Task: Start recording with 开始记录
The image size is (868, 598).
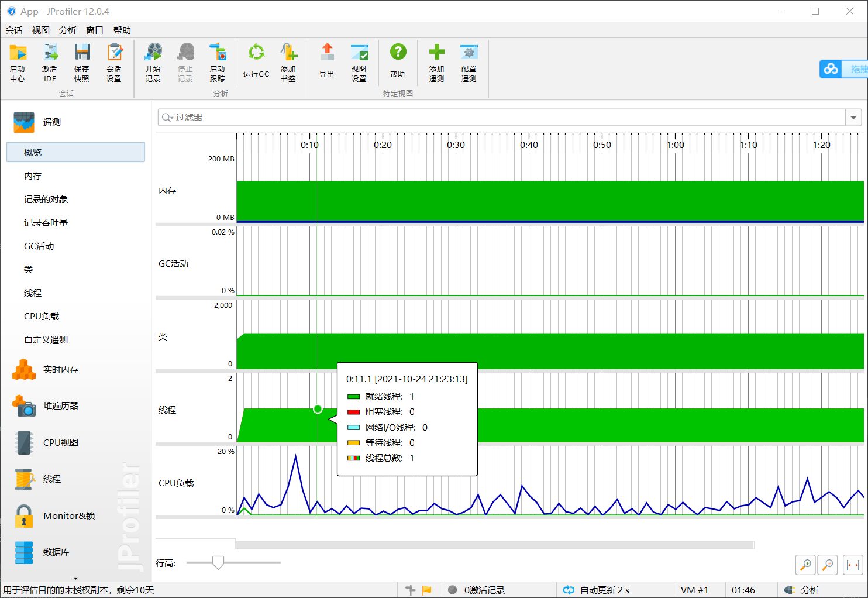Action: [153, 63]
